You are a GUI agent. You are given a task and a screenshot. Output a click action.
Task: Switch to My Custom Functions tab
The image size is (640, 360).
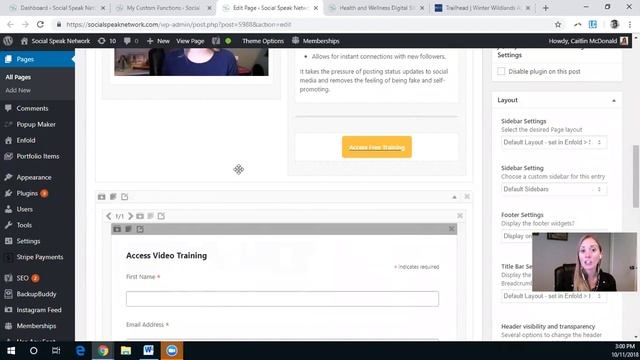(163, 8)
